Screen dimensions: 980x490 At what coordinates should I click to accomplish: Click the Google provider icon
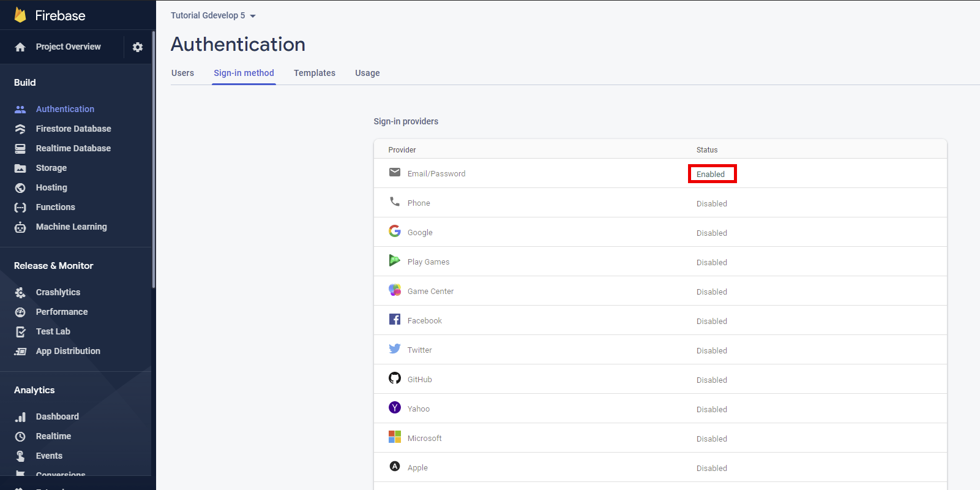(x=395, y=232)
